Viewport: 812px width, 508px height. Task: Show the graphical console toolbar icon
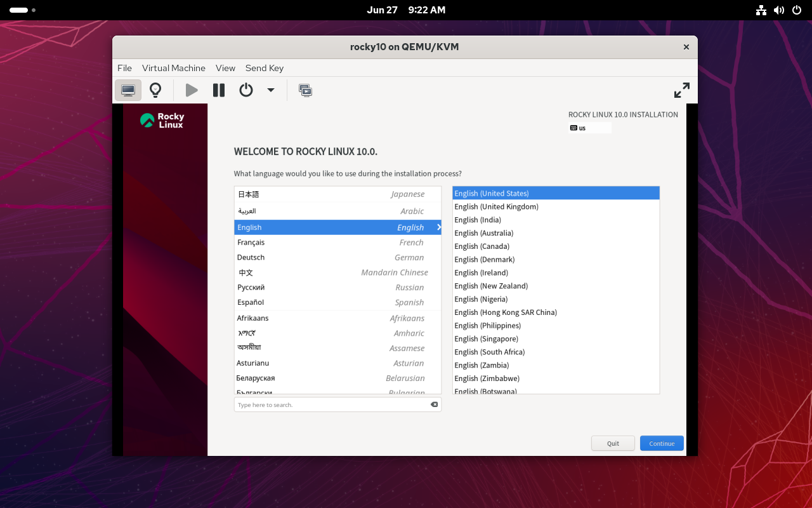128,90
